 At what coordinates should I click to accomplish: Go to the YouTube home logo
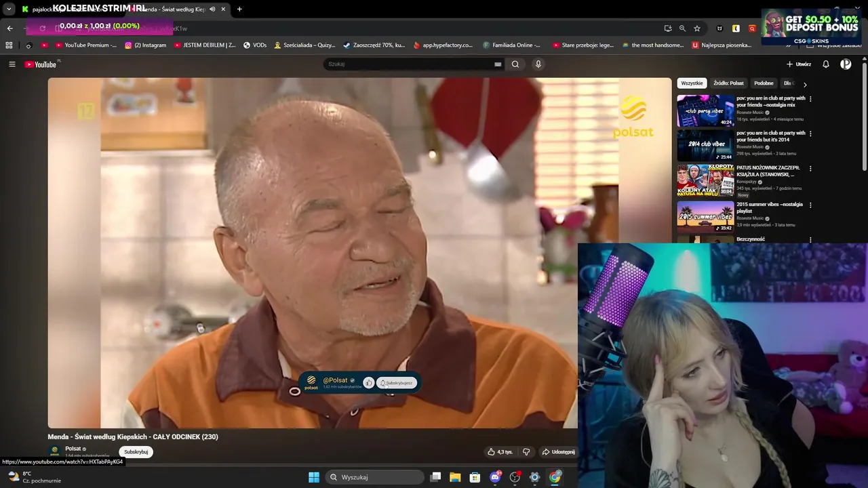41,64
